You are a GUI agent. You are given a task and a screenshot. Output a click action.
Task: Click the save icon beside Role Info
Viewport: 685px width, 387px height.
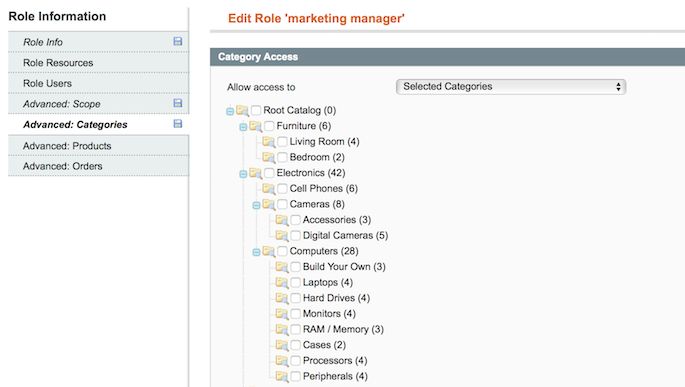click(178, 41)
